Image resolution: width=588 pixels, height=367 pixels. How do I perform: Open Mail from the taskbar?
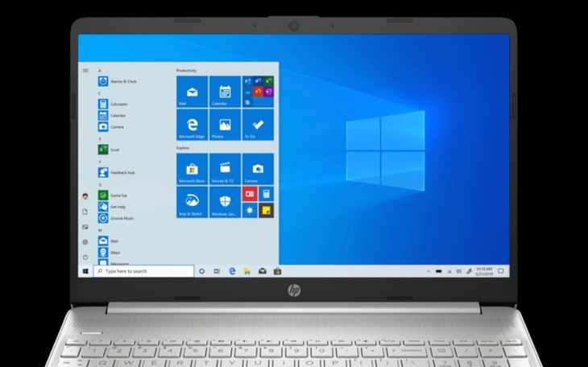coord(263,271)
